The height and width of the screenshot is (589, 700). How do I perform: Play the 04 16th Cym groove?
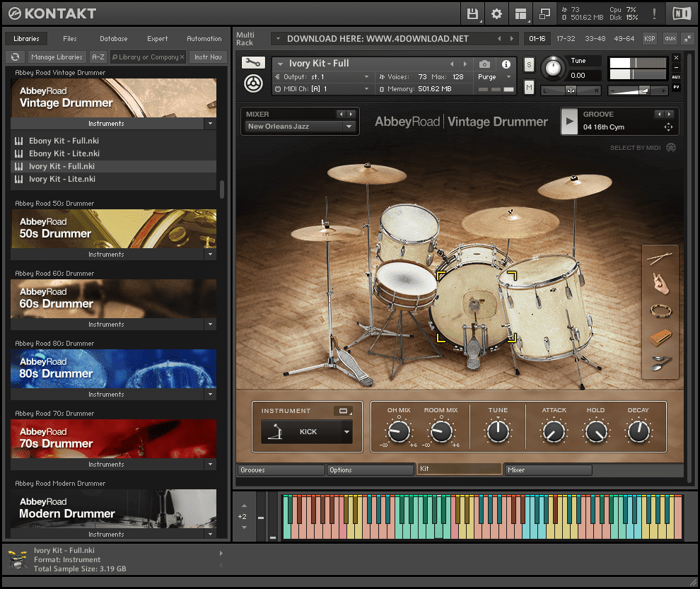pos(569,121)
